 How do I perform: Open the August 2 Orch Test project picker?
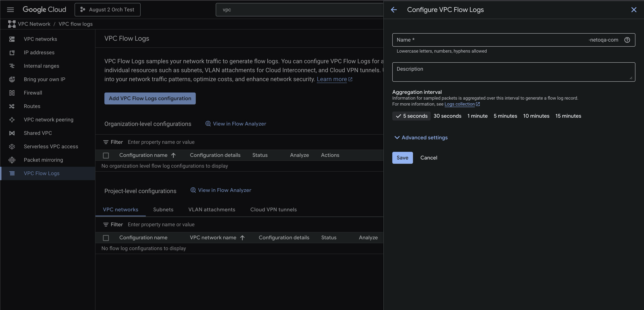point(108,10)
